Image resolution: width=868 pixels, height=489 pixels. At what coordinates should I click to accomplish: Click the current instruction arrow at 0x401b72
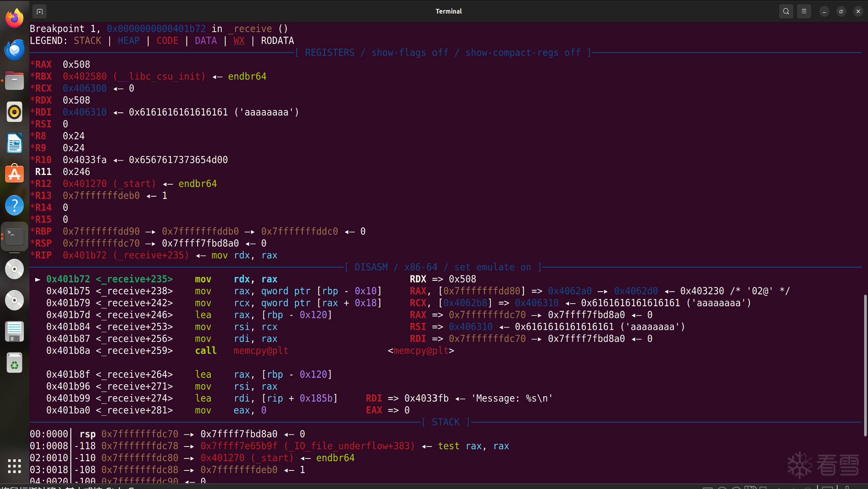pyautogui.click(x=37, y=279)
